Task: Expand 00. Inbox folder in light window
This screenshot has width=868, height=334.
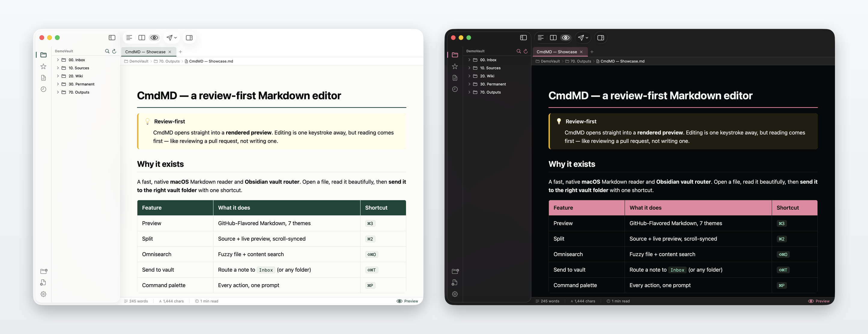Action: tap(58, 60)
